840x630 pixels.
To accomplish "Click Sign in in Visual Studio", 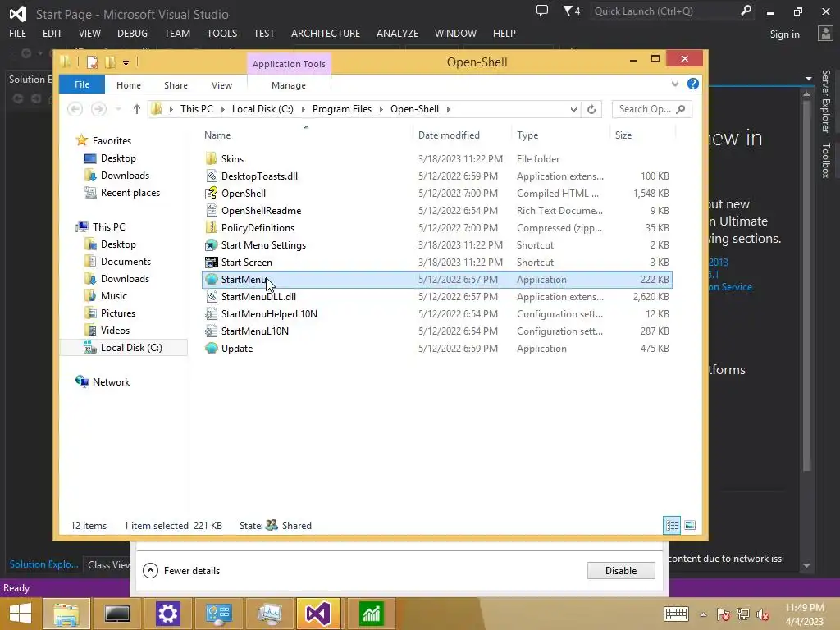I will [x=784, y=34].
